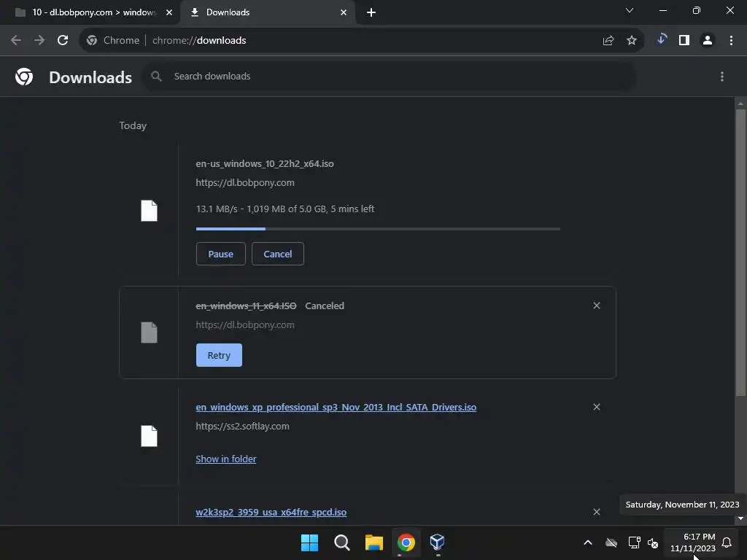Close the dl.bobpony.com tab

point(169,12)
